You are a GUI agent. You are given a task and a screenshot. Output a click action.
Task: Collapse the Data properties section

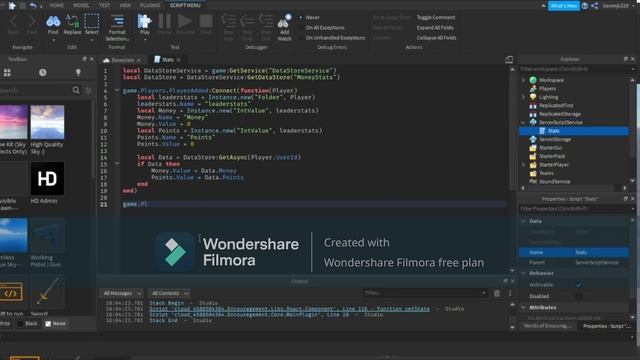(524, 221)
